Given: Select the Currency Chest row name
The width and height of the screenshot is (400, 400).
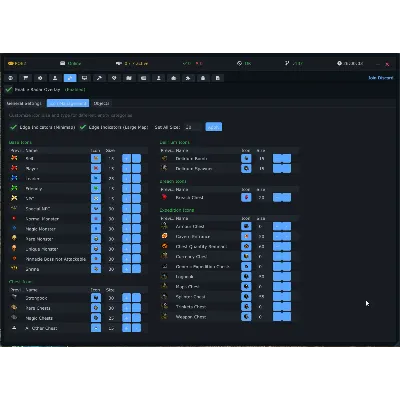Looking at the screenshot, I should pyautogui.click(x=191, y=257).
